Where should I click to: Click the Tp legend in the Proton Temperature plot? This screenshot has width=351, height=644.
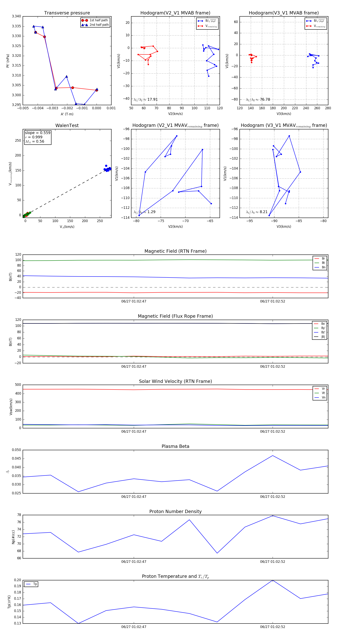[31, 584]
